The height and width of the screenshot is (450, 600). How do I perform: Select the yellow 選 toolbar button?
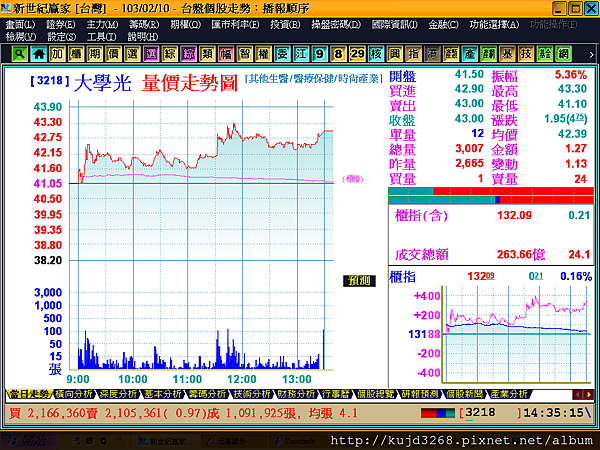click(132, 54)
